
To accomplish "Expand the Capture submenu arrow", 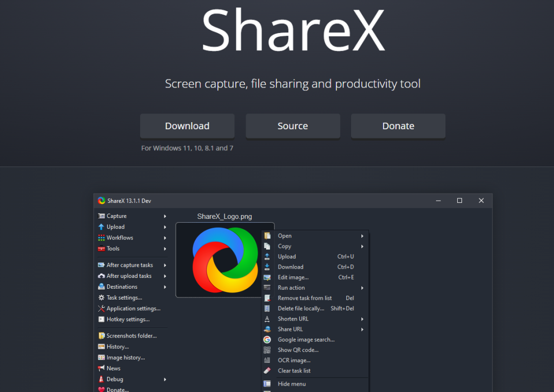I will 165,216.
